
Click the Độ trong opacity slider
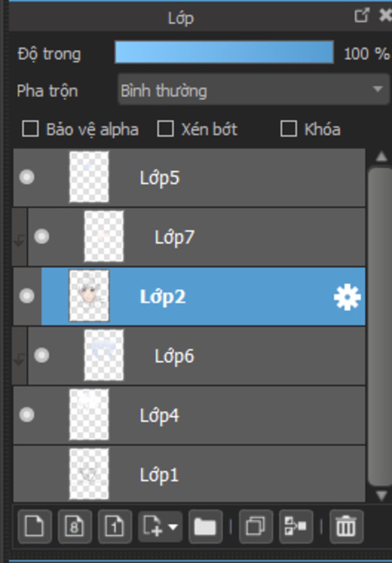tap(224, 52)
